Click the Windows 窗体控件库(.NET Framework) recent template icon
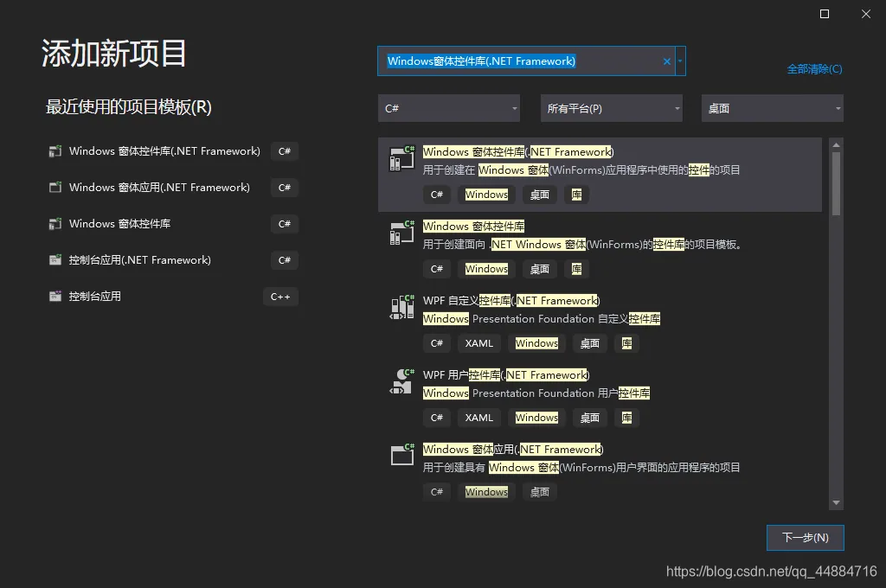Screen dimensions: 886x588 point(55,151)
